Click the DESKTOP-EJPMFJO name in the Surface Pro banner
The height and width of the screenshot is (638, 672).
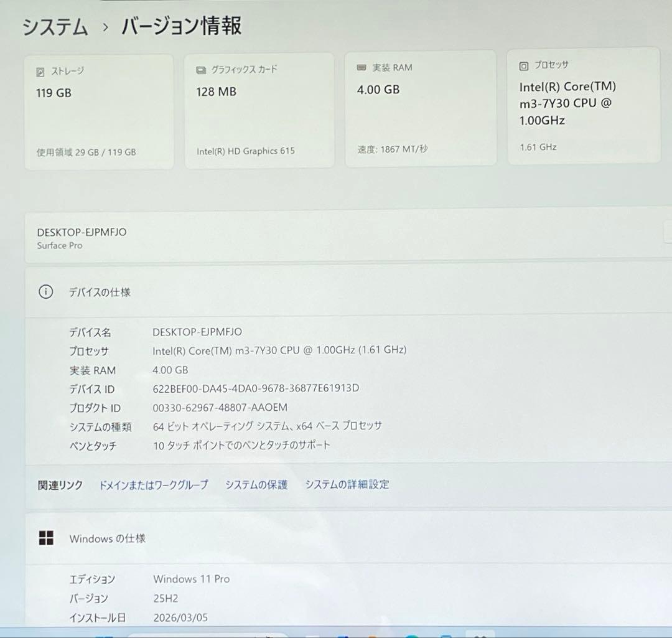tap(82, 232)
